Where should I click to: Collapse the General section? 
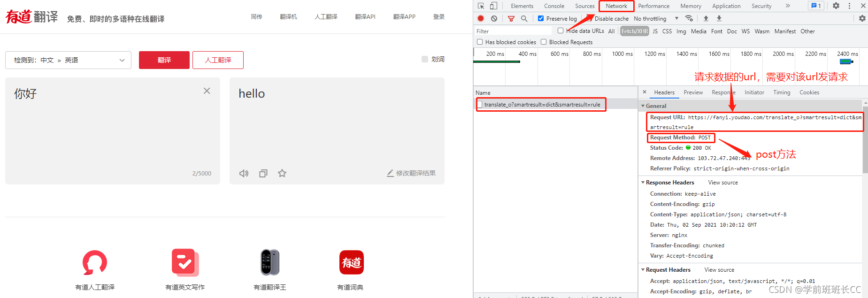pos(643,106)
